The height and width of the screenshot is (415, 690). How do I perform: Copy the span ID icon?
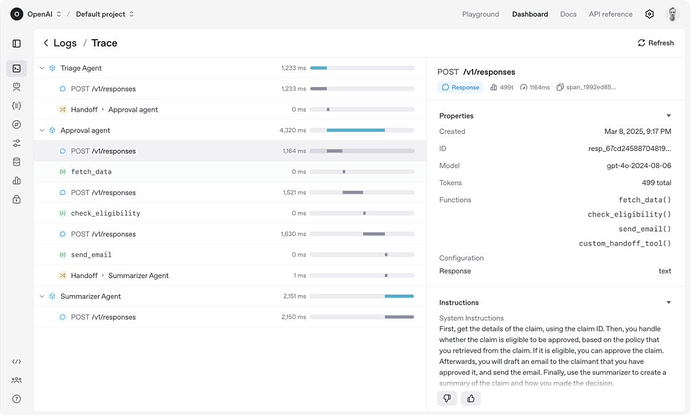coord(561,87)
